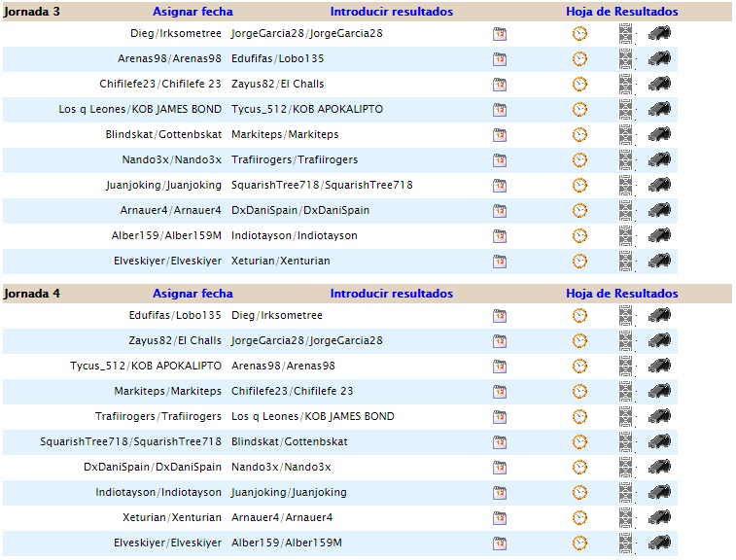Click pitch icon for Chifilefe23 vs Zayus82 match
Screen dimensions: 736x560
(x=625, y=85)
